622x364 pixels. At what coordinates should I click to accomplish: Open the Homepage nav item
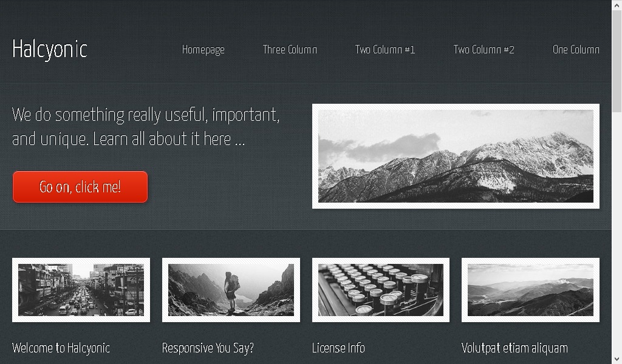203,50
